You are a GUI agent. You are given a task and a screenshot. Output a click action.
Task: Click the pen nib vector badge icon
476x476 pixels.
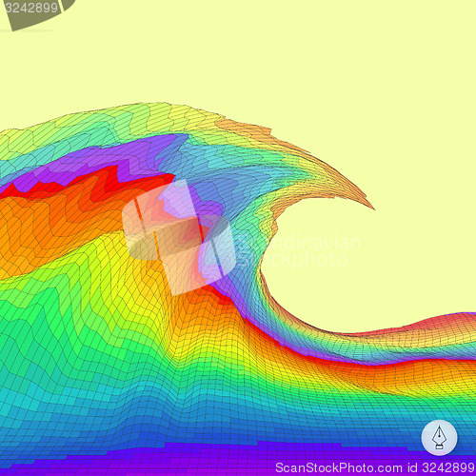(x=439, y=438)
